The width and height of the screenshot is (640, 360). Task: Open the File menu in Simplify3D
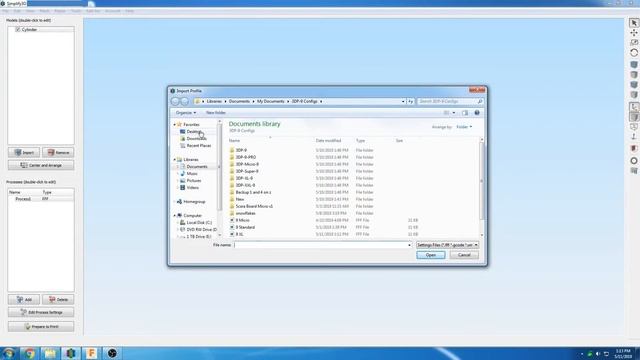coord(5,11)
